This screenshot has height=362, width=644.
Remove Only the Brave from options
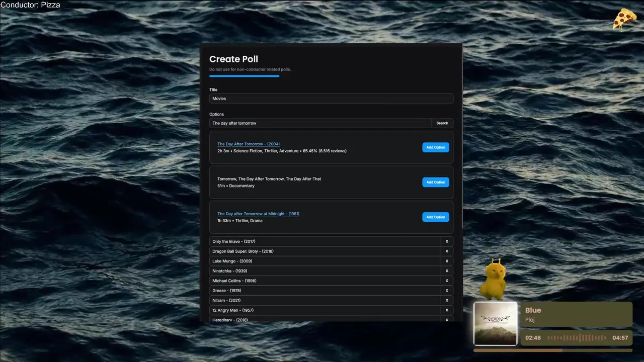[447, 241]
